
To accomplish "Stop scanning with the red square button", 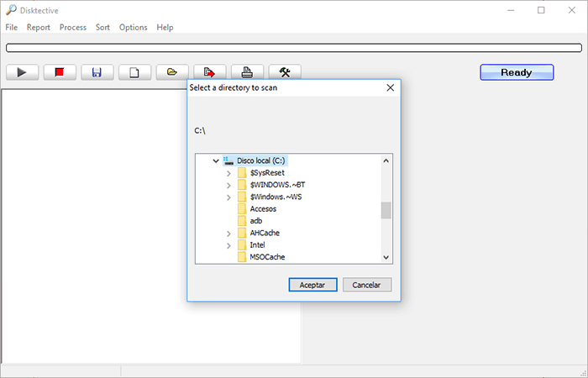I will (x=60, y=72).
